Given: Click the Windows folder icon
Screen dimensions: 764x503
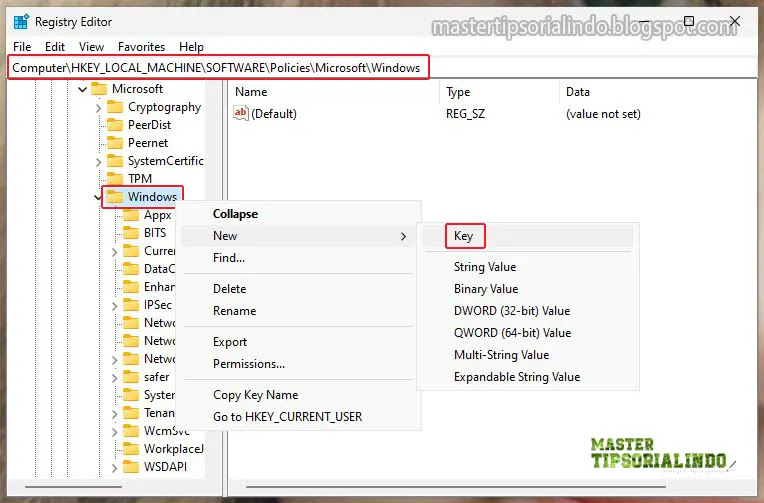Looking at the screenshot, I should 115,196.
